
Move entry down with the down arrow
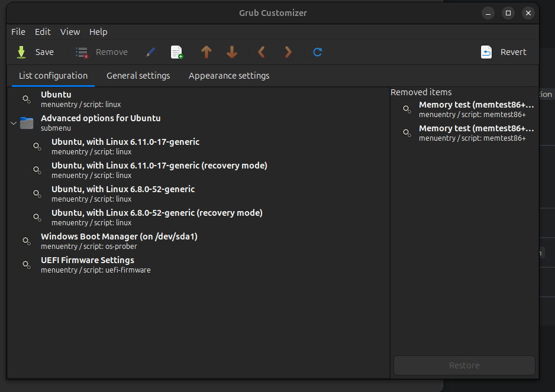[x=232, y=52]
